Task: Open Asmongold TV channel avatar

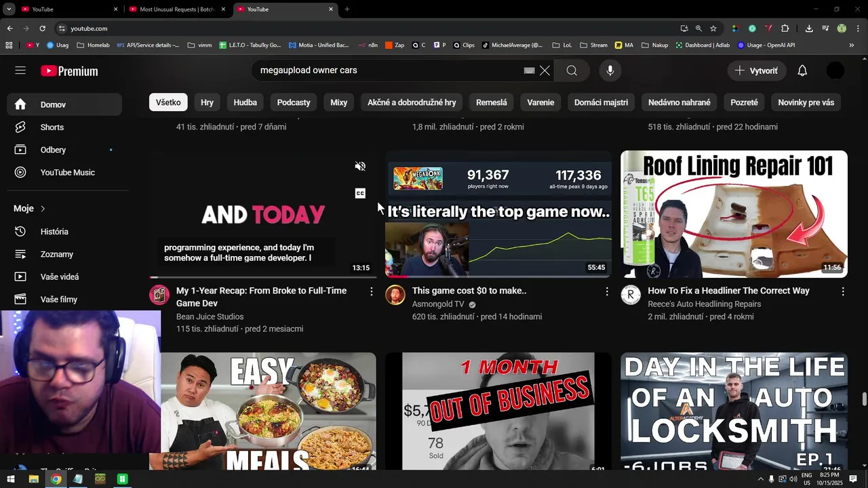Action: (395, 295)
